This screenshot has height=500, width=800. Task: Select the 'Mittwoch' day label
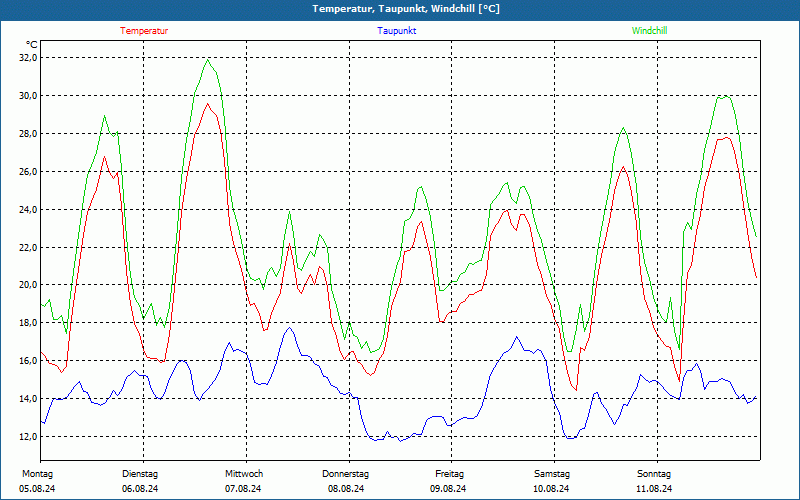pyautogui.click(x=244, y=474)
